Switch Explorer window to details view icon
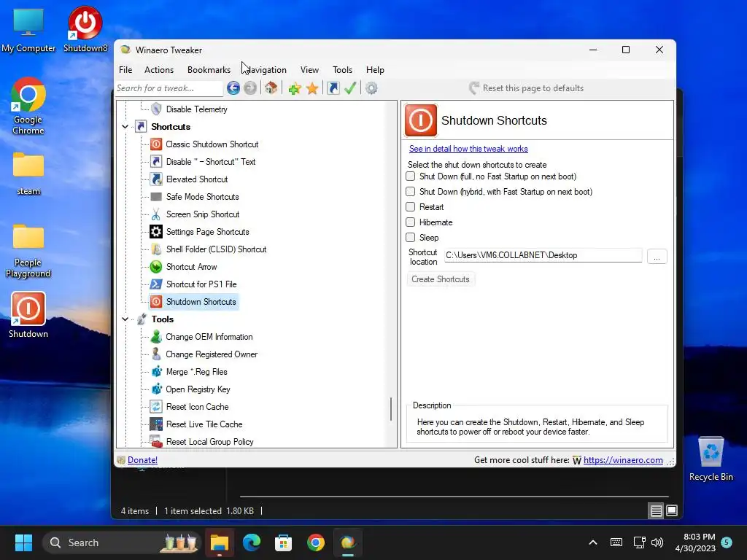Image resolution: width=747 pixels, height=560 pixels. pyautogui.click(x=656, y=511)
